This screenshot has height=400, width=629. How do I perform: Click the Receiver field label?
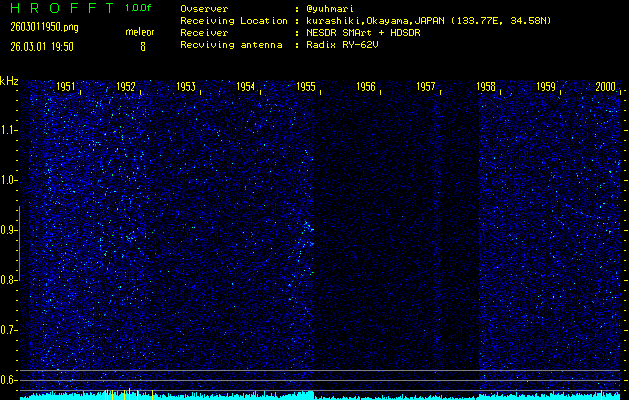coord(204,33)
